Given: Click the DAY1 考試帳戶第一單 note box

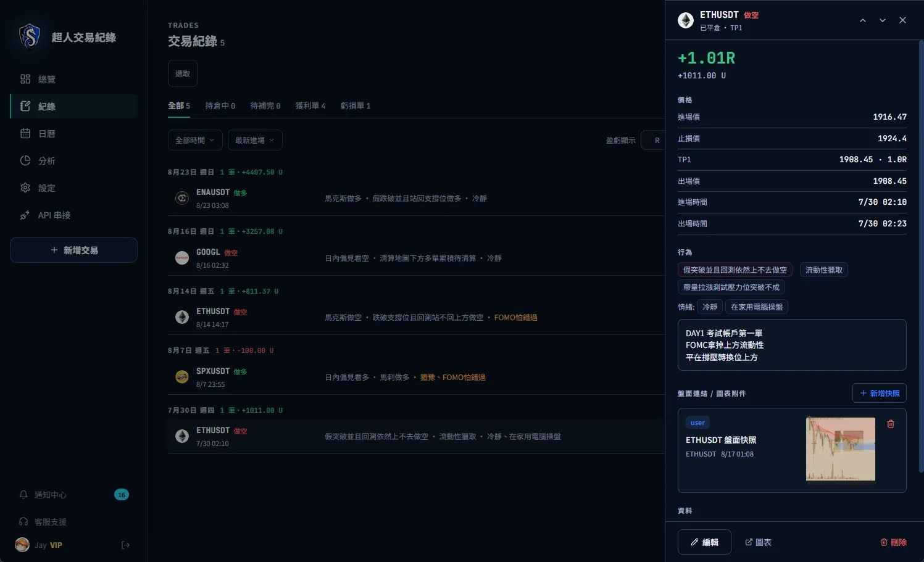Looking at the screenshot, I should (x=792, y=345).
